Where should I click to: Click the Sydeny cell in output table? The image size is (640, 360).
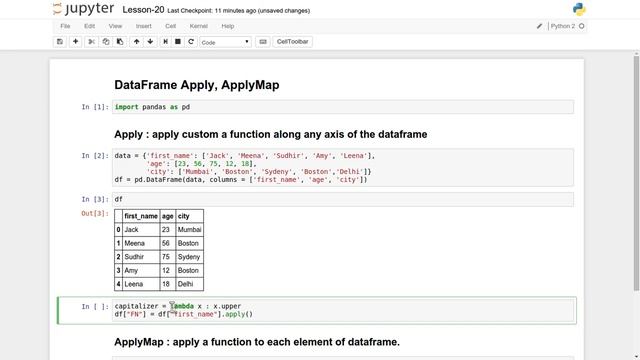[189, 257]
